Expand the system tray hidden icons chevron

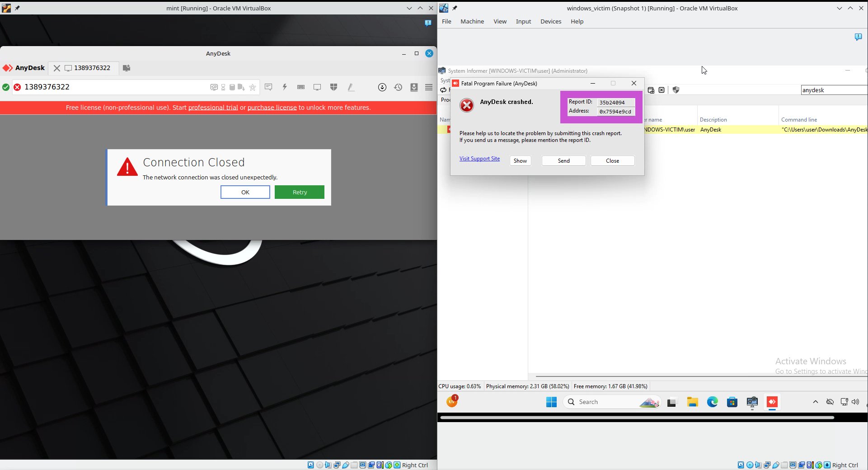pyautogui.click(x=816, y=402)
